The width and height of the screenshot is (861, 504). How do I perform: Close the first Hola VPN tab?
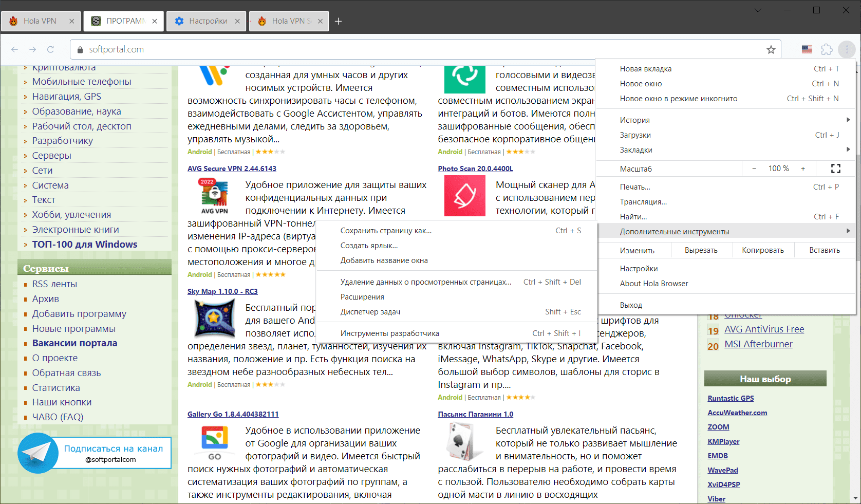(x=71, y=21)
